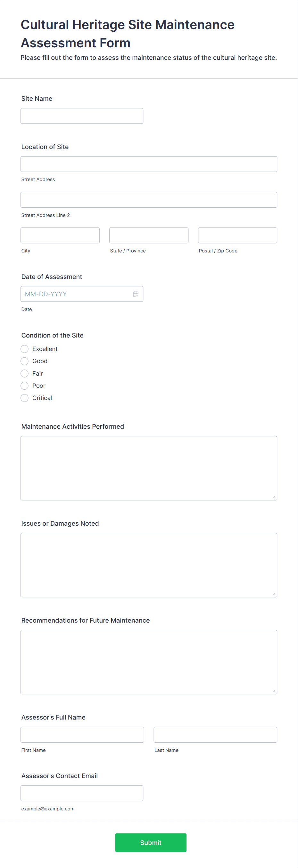Click the Recommendations for Future Maintenance box

pos(149,662)
